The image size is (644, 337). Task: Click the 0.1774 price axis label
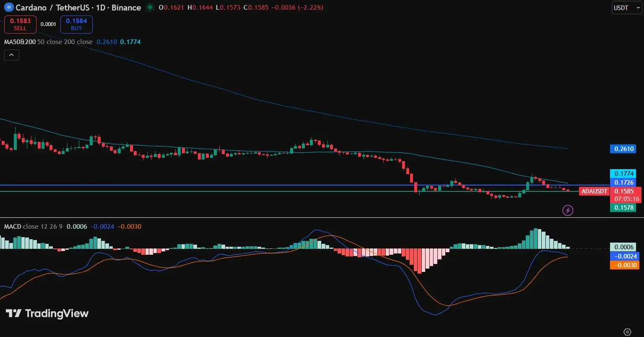pos(623,174)
